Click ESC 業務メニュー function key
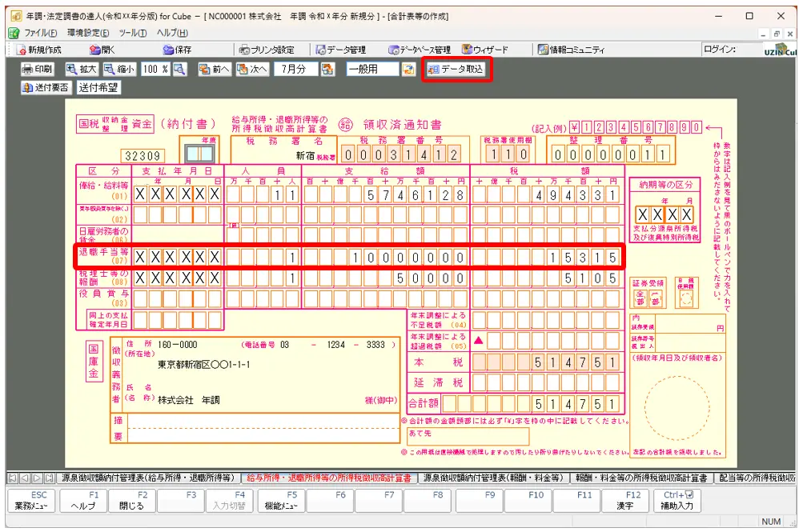Screen dimensions: 799x532 (31, 501)
